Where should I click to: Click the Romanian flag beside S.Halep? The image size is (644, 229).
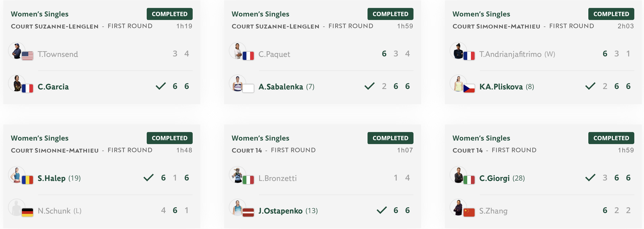[x=27, y=180]
